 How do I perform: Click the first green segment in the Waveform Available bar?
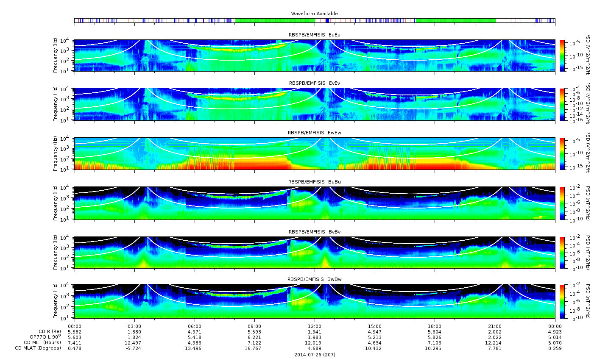pyautogui.click(x=275, y=20)
